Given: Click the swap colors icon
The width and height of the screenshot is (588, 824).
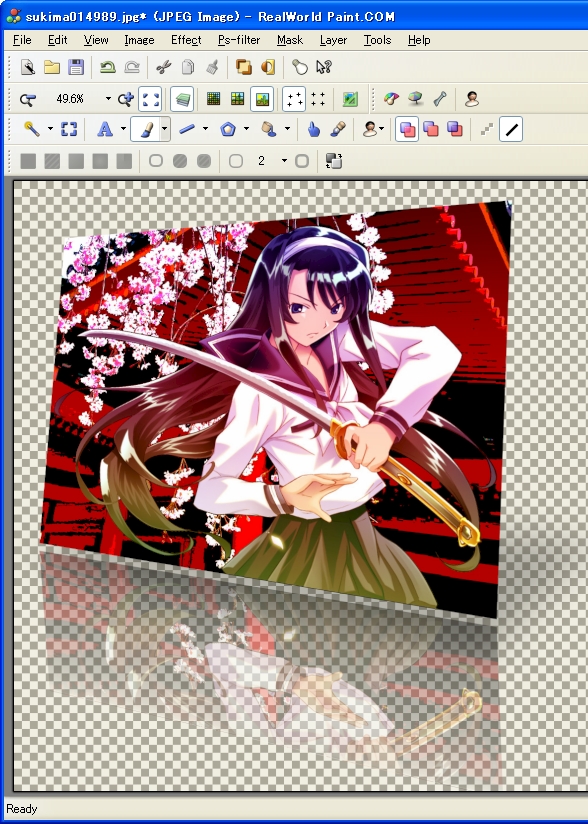Looking at the screenshot, I should point(334,161).
